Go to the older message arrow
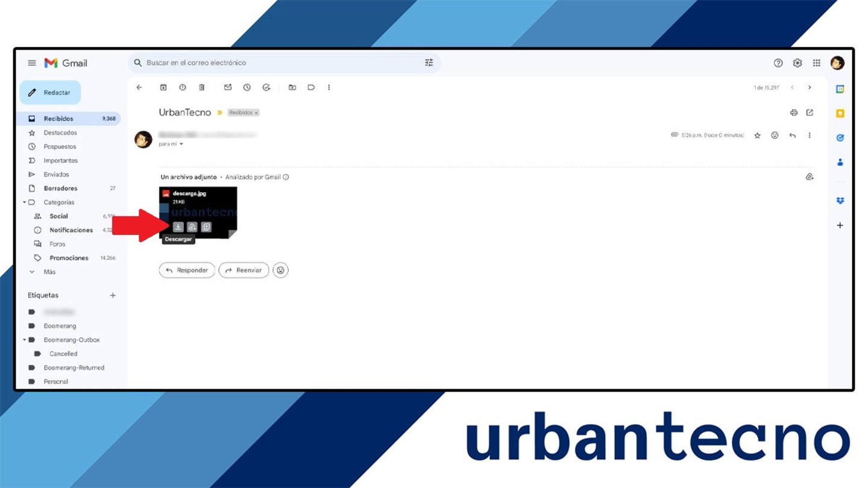This screenshot has height=488, width=868. (810, 87)
